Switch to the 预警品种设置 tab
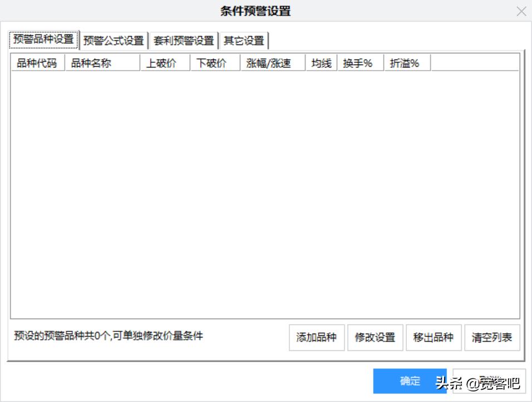 (42, 40)
